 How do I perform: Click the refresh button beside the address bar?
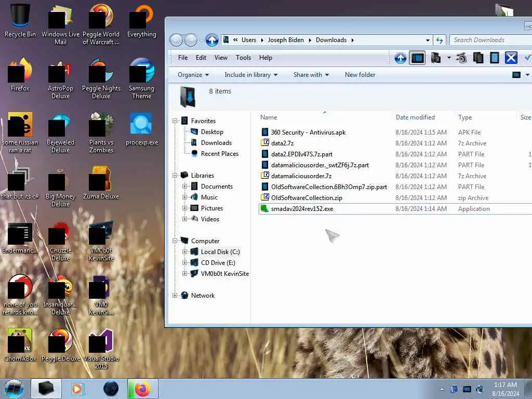click(x=440, y=40)
